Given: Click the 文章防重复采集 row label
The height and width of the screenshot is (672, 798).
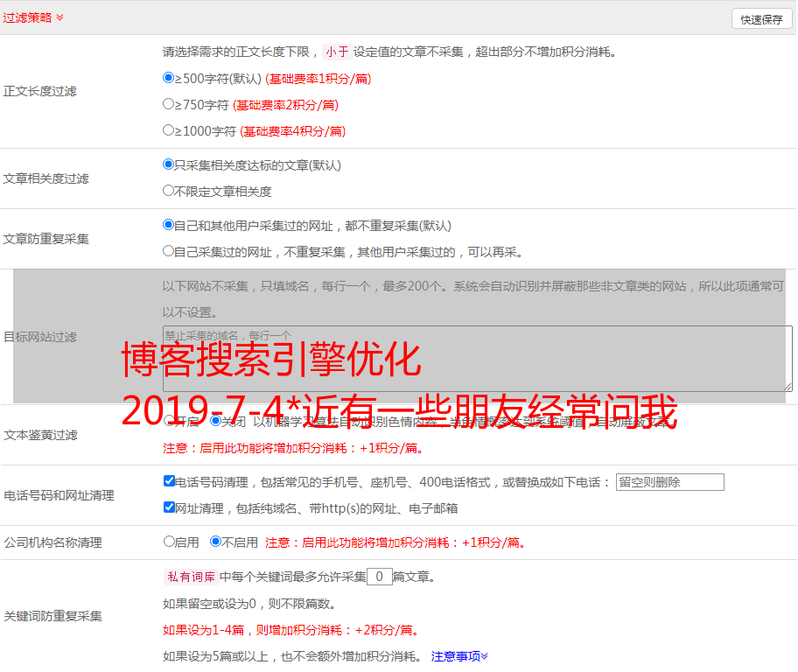Looking at the screenshot, I should coord(45,239).
